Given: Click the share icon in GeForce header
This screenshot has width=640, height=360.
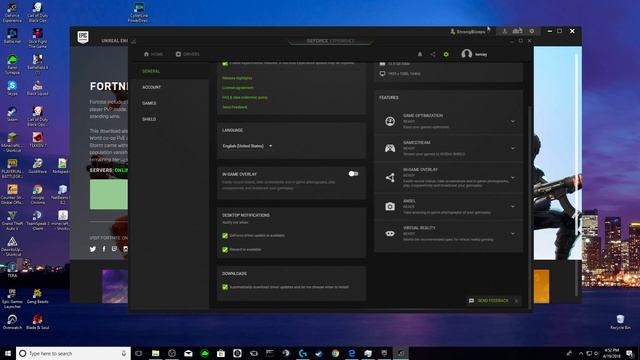Looking at the screenshot, I should click(433, 54).
